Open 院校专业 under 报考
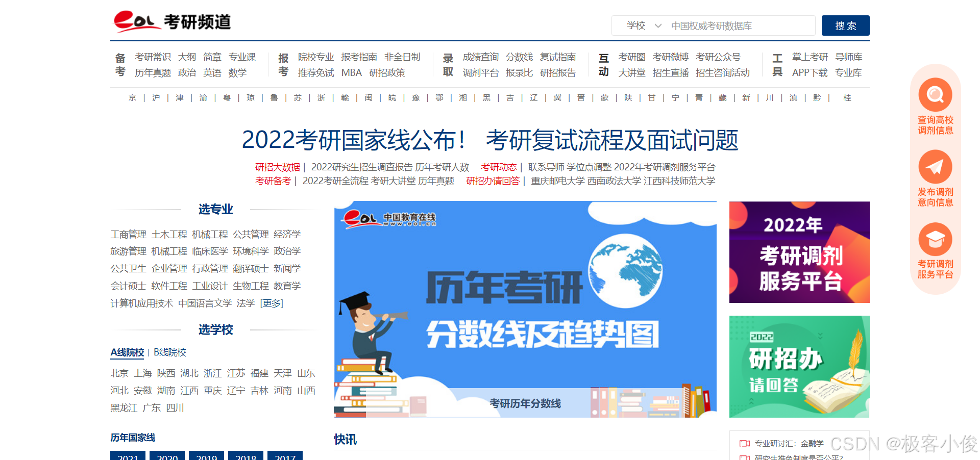Image resolution: width=980 pixels, height=460 pixels. pos(316,57)
